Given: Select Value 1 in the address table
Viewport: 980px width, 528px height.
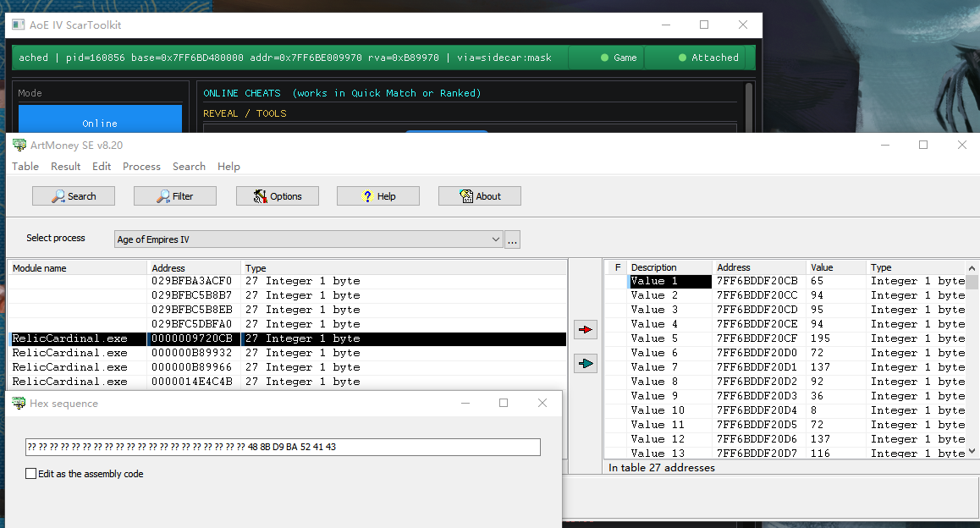Looking at the screenshot, I should [669, 281].
